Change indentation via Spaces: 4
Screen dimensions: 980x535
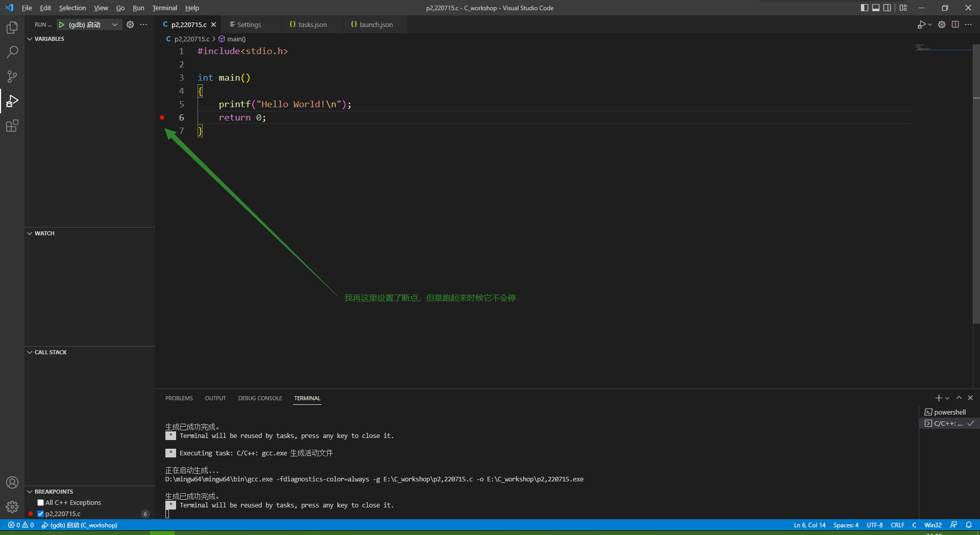846,525
